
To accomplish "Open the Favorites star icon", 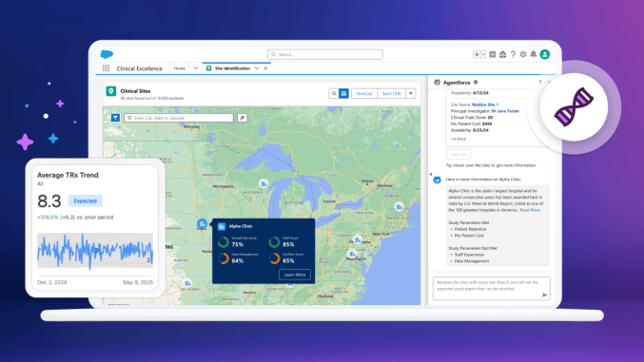I will coord(477,54).
